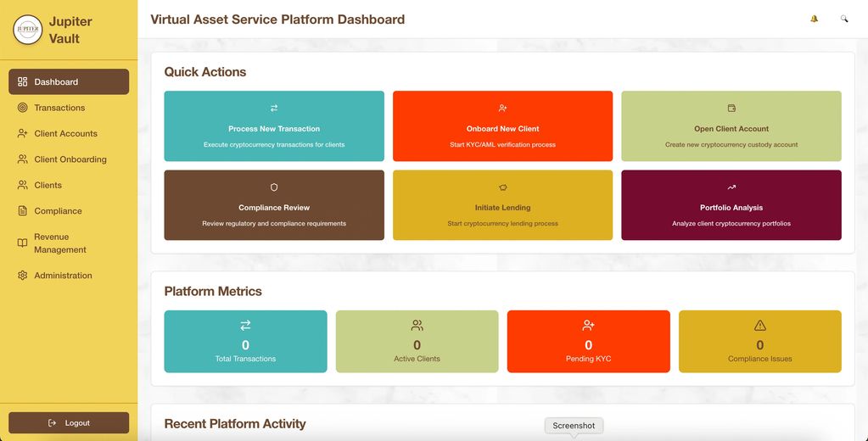Go to Client Onboarding in sidebar

pyautogui.click(x=70, y=159)
